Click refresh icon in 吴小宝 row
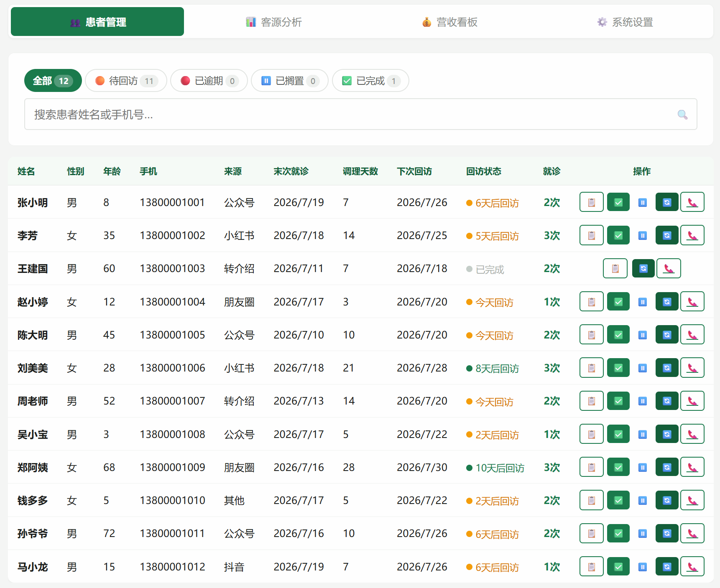Viewport: 720px width, 588px height. (x=667, y=434)
